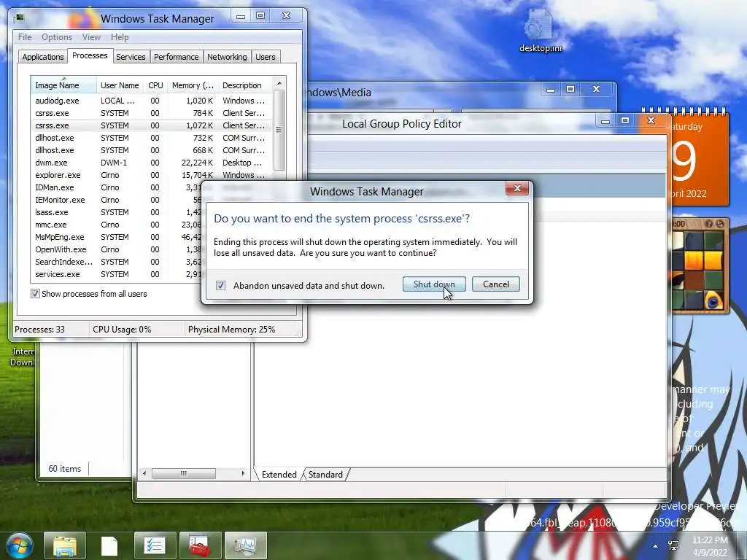Viewport: 747px width, 560px height.
Task: Select the dllhost.exe row using 668 K
Action: click(x=152, y=150)
